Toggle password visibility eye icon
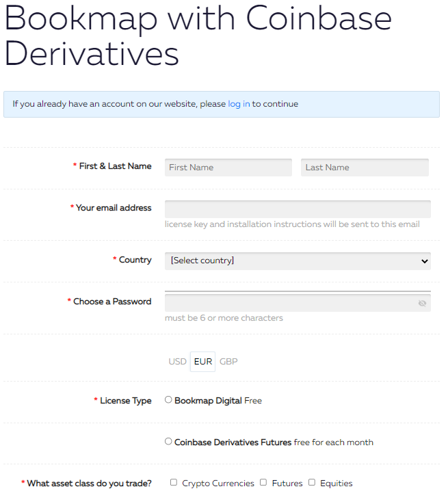The width and height of the screenshot is (448, 491). coord(422,303)
